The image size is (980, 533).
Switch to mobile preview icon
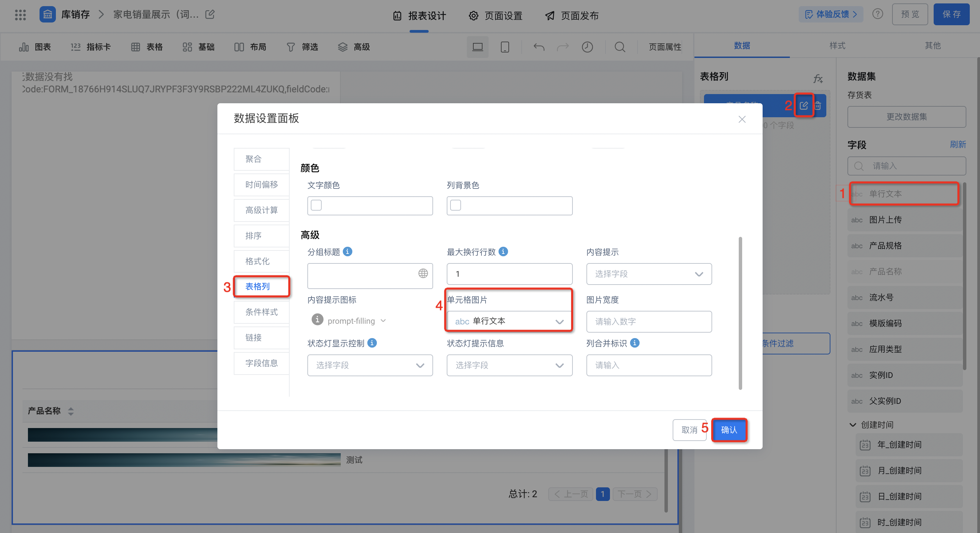click(x=505, y=47)
